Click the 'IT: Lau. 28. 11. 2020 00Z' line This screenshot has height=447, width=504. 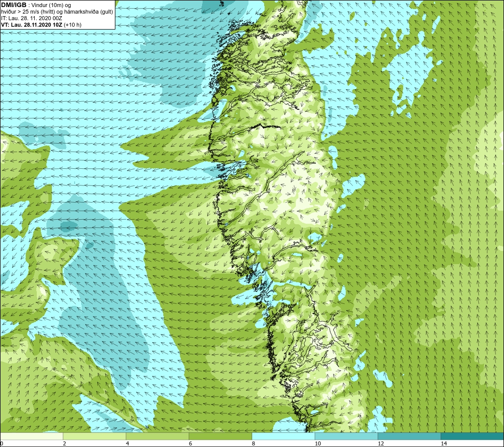coord(31,18)
